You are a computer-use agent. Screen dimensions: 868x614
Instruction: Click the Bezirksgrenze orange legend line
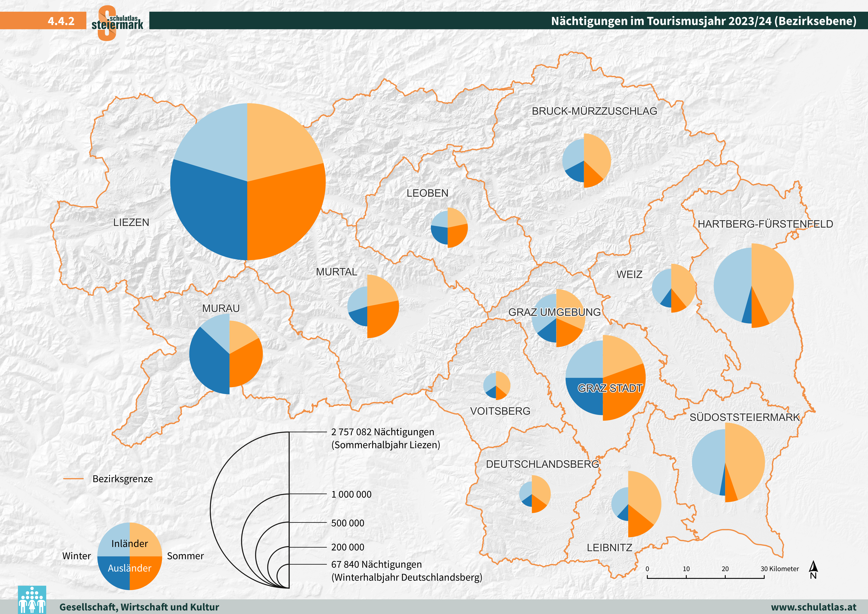pyautogui.click(x=73, y=479)
